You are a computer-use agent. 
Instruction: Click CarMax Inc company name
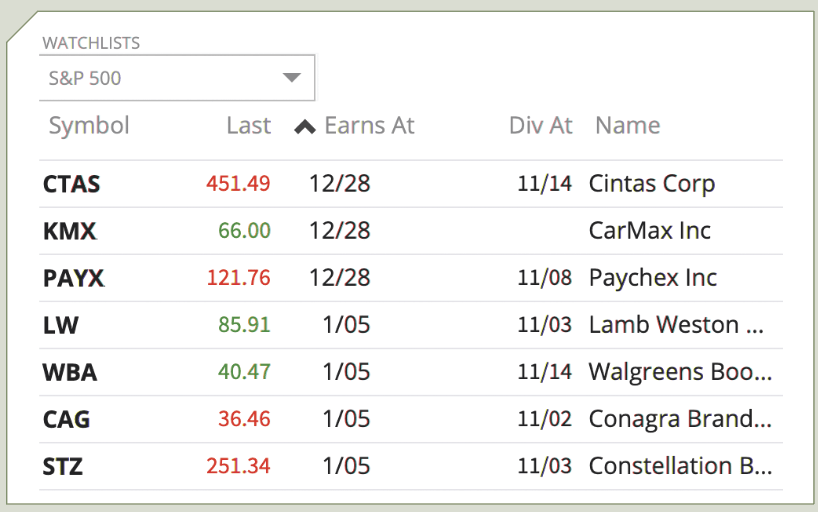pos(649,231)
